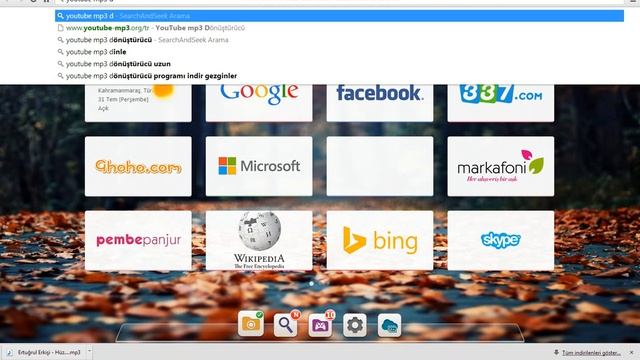Click the empty blank speed dial tile

[x=380, y=166]
